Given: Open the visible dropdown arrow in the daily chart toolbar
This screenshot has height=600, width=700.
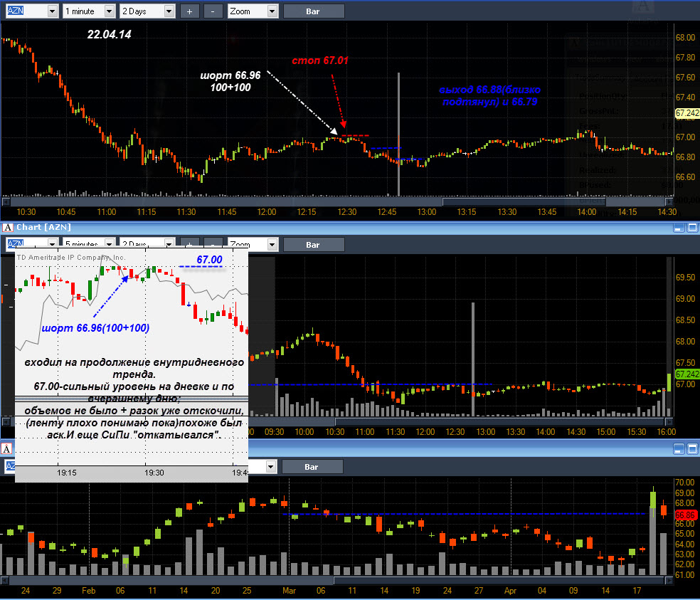Looking at the screenshot, I should 271,467.
